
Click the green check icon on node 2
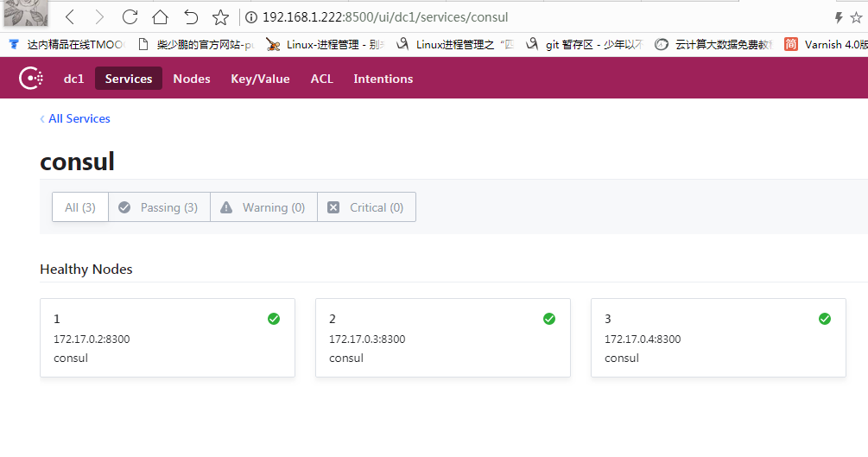549,319
